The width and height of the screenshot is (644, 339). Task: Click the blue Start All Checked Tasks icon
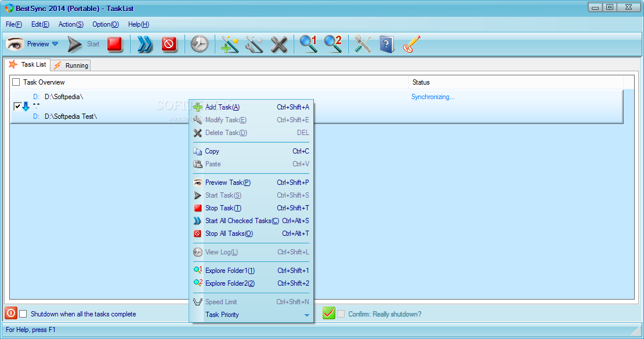(144, 44)
